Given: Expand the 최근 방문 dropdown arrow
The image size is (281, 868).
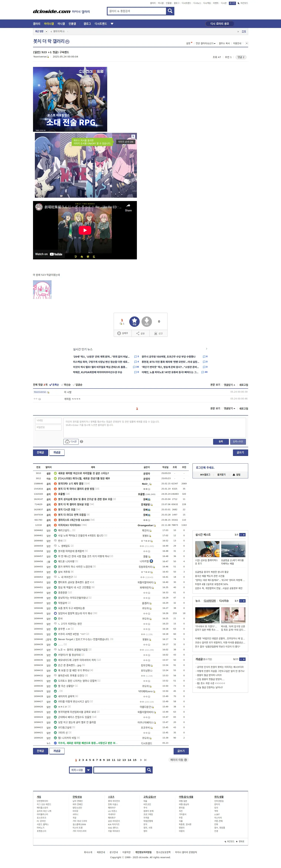Looking at the screenshot, I should [x=46, y=31].
